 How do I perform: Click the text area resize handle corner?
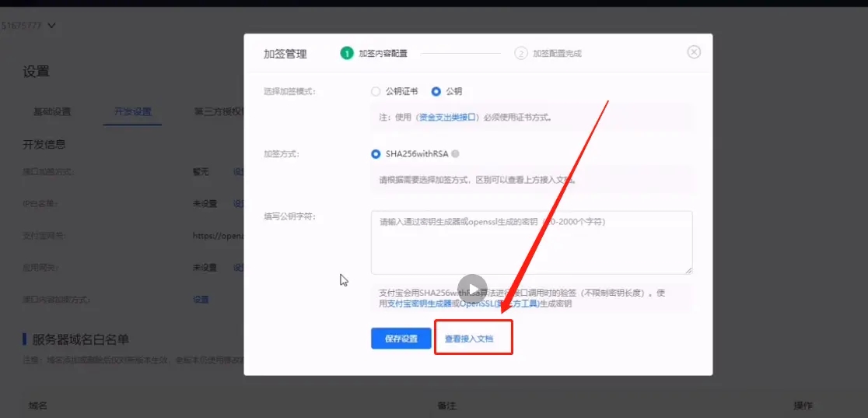[688, 271]
